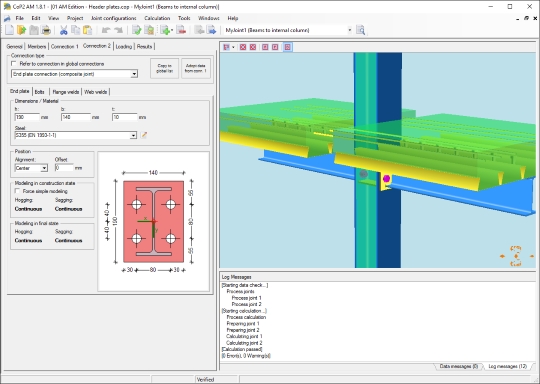Click the end plate cross-section preview drawing
Image resolution: width=540 pixels, height=384 pixels.
(153, 221)
